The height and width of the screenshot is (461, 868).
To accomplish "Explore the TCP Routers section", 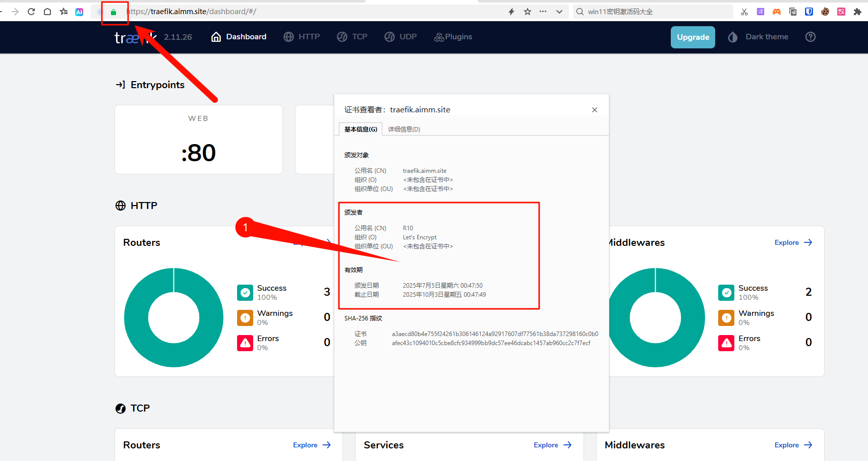I will [x=312, y=445].
